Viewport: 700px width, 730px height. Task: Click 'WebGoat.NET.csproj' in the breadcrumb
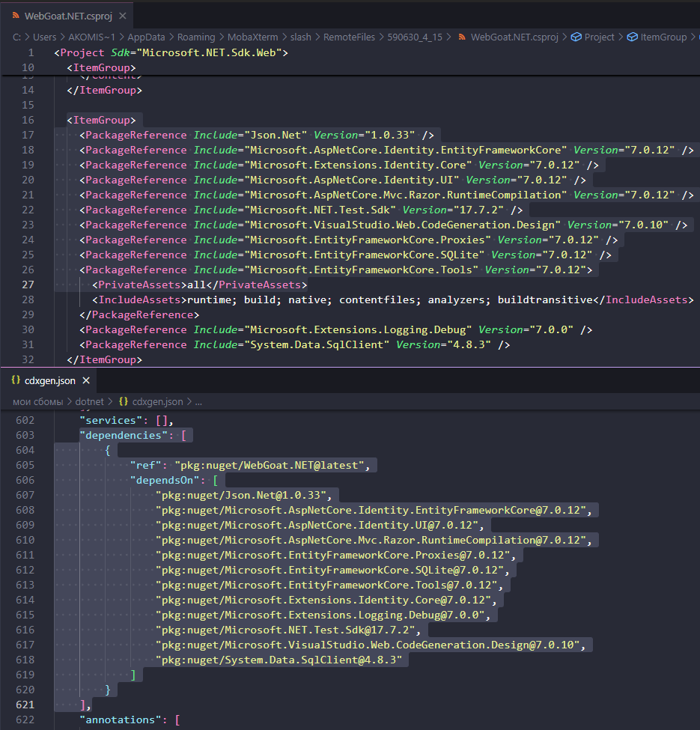pyautogui.click(x=514, y=37)
